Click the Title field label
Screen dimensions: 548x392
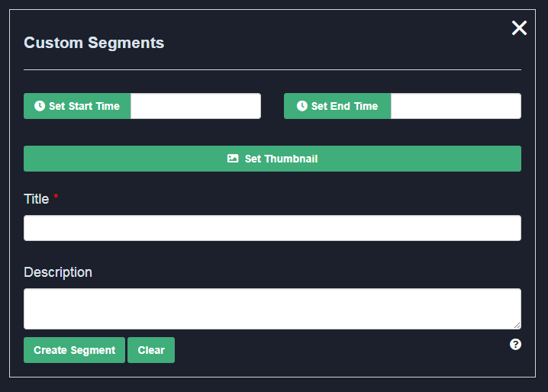tap(36, 199)
